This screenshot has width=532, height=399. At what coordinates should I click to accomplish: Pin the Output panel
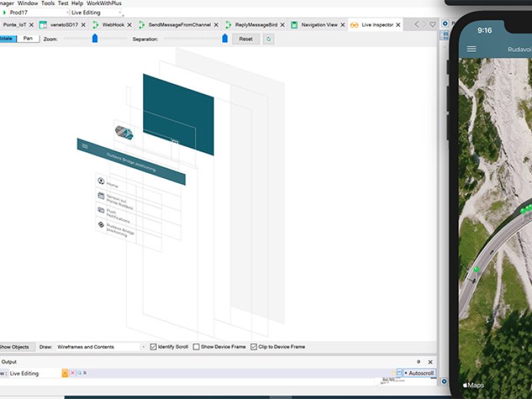pos(418,362)
